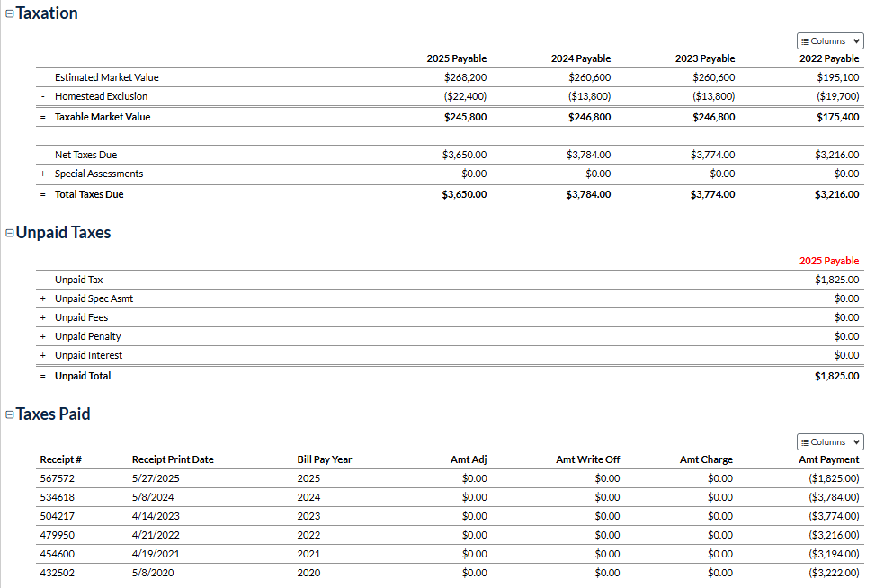
Task: Click the Amt Charge column header
Action: click(706, 459)
